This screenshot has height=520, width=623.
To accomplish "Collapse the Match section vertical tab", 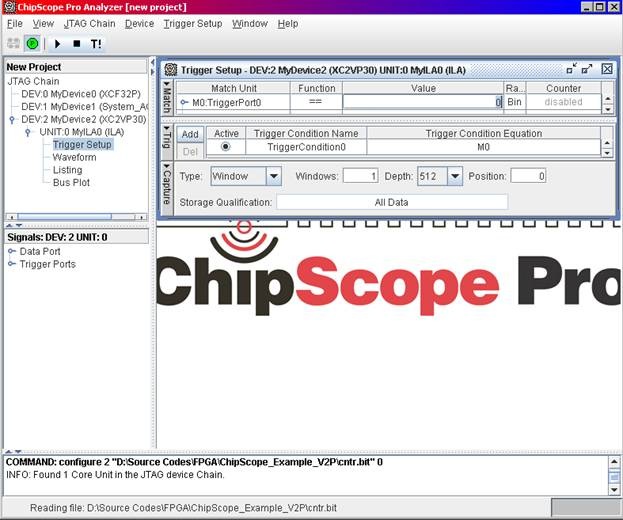I will click(167, 97).
